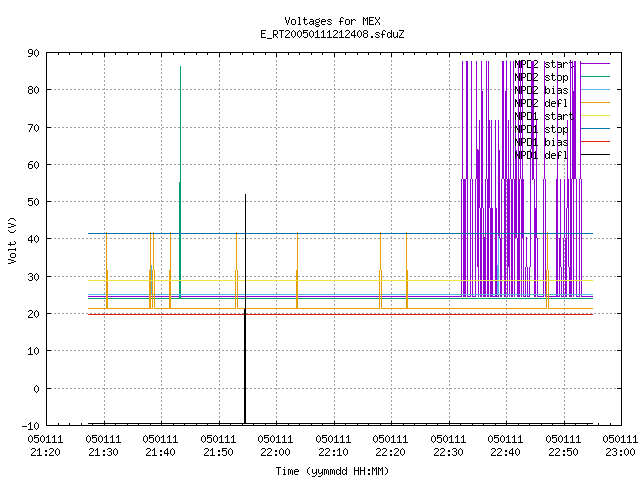Click the time tick label 22:50

coord(564,453)
